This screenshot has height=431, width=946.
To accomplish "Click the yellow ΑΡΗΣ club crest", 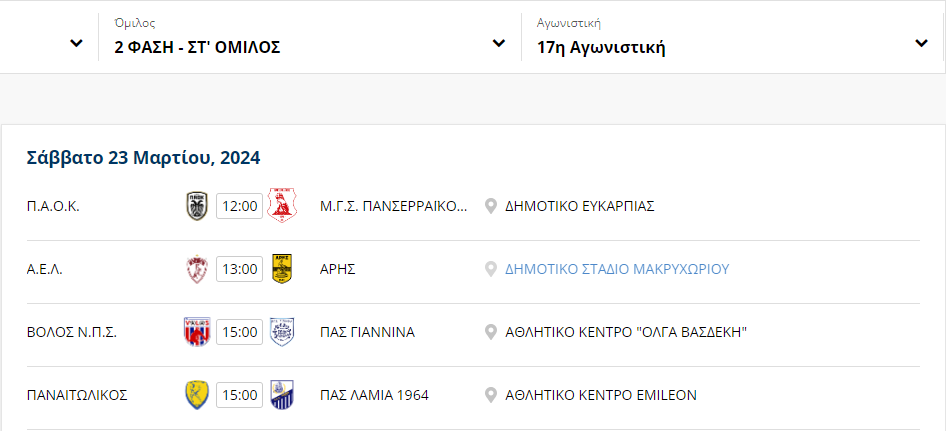I will pyautogui.click(x=282, y=269).
